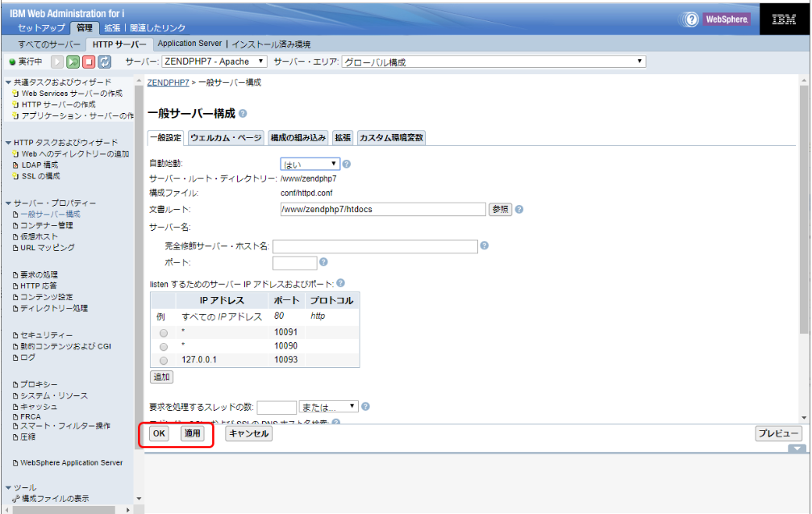Click the SSL の構成 wizard icon

(x=15, y=176)
